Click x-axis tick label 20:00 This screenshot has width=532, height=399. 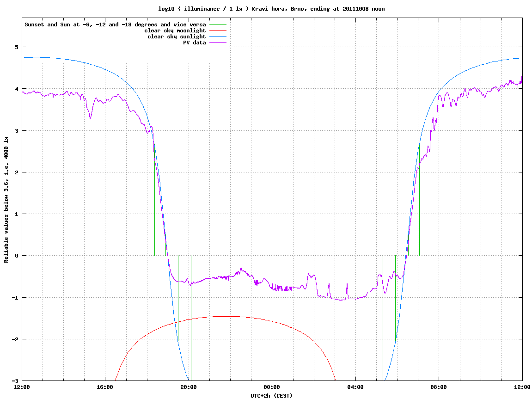click(189, 387)
